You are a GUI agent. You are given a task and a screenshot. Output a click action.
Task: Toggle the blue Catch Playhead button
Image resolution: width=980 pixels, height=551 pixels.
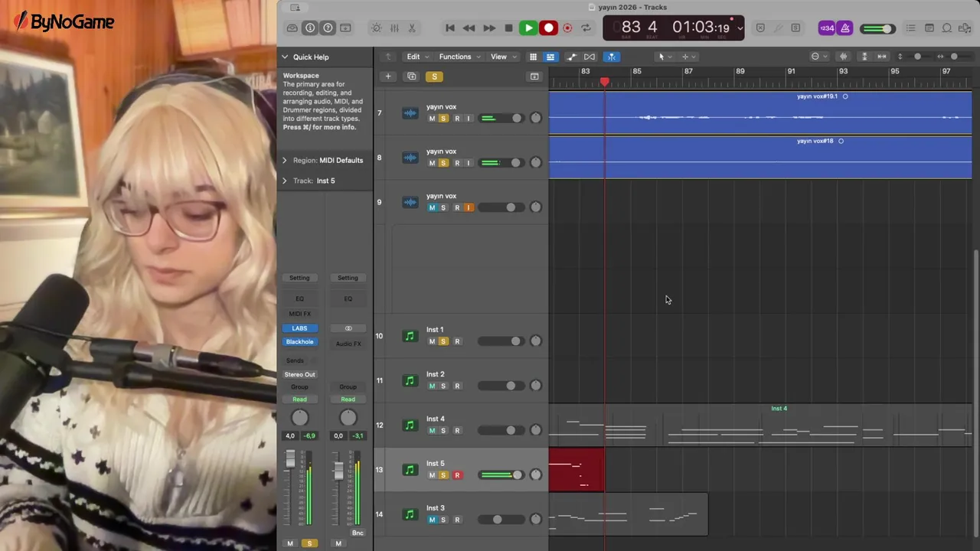(612, 57)
